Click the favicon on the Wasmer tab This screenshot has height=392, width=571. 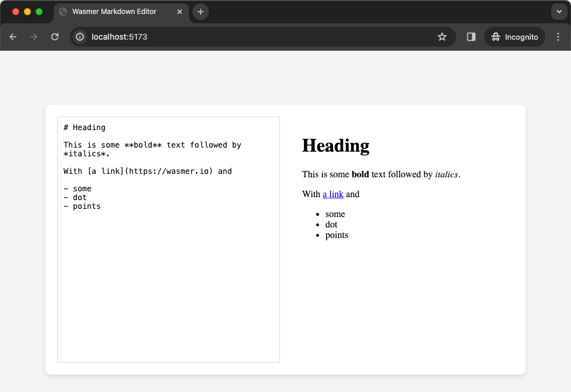pyautogui.click(x=62, y=11)
